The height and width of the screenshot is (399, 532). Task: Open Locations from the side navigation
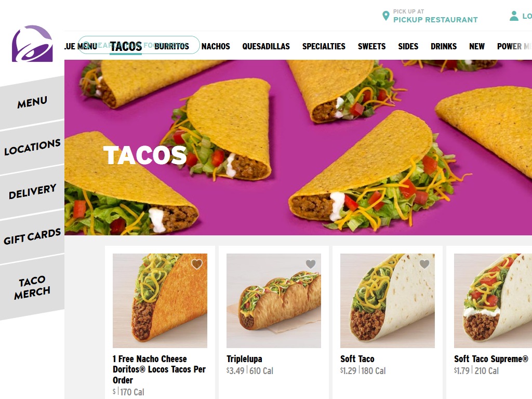coord(32,147)
